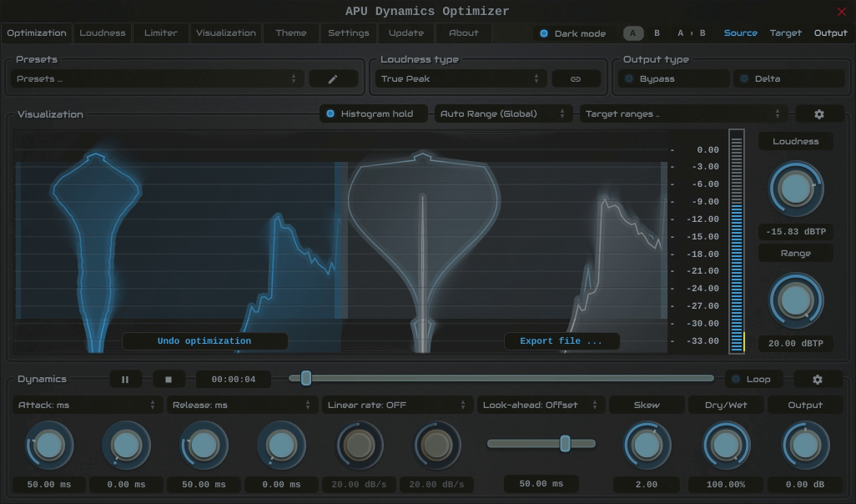Pause playback with the pause icon
This screenshot has width=856, height=504.
click(x=125, y=380)
